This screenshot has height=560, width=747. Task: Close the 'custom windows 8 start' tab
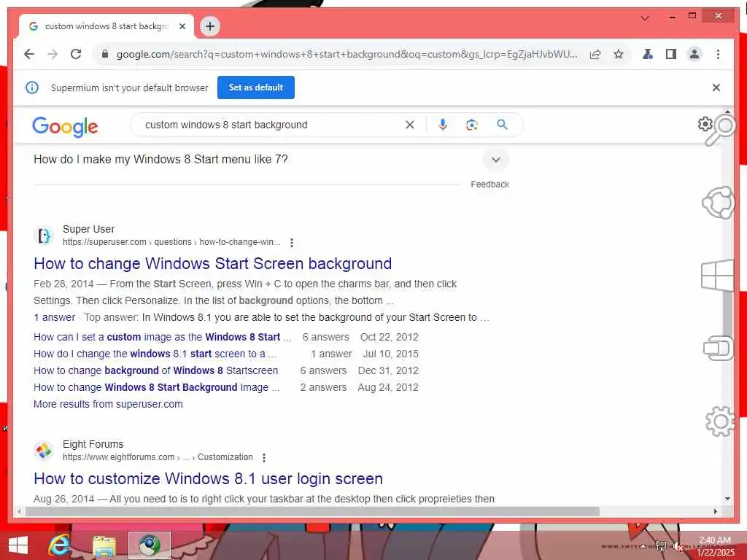pos(182,26)
